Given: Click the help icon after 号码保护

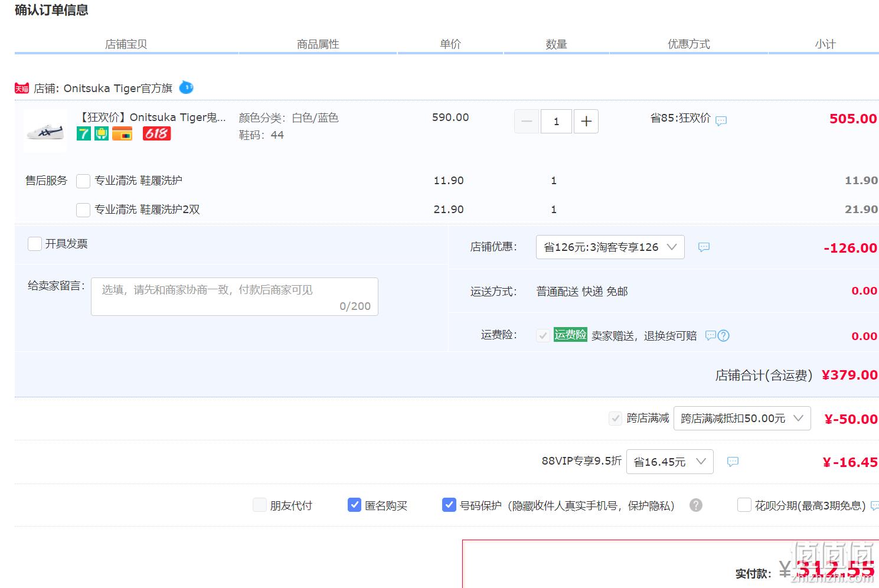Looking at the screenshot, I should tap(696, 505).
